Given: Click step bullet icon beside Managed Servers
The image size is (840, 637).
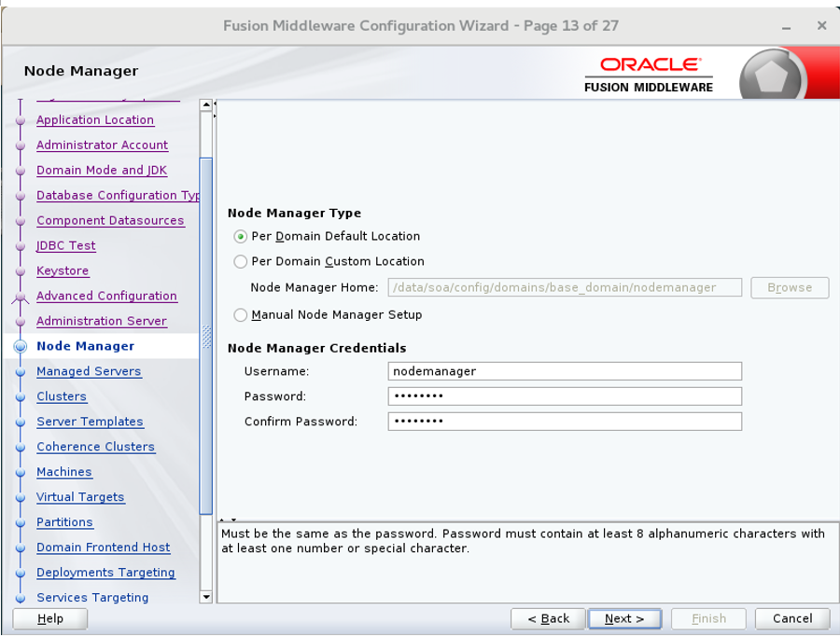Looking at the screenshot, I should tap(21, 372).
